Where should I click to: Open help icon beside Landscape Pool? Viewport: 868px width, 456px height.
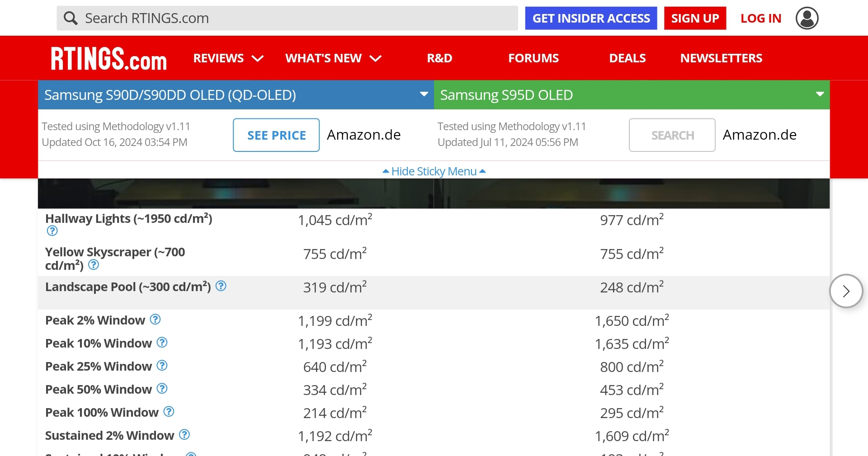(x=221, y=286)
